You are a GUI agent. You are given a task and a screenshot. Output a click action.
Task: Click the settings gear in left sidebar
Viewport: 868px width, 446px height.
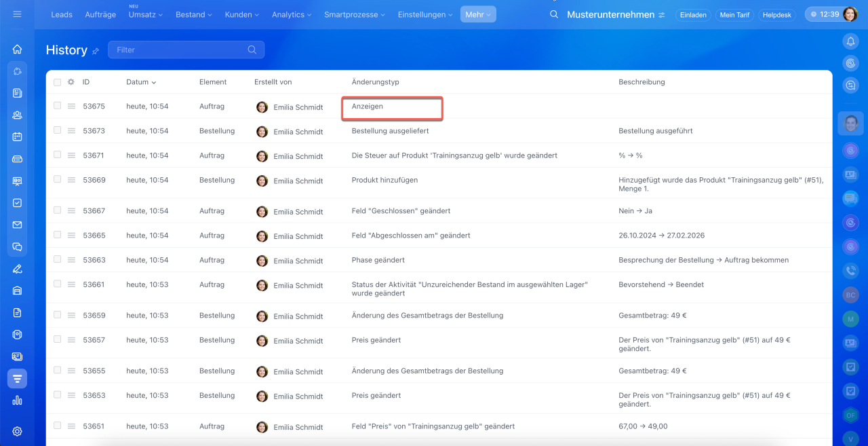(17, 431)
